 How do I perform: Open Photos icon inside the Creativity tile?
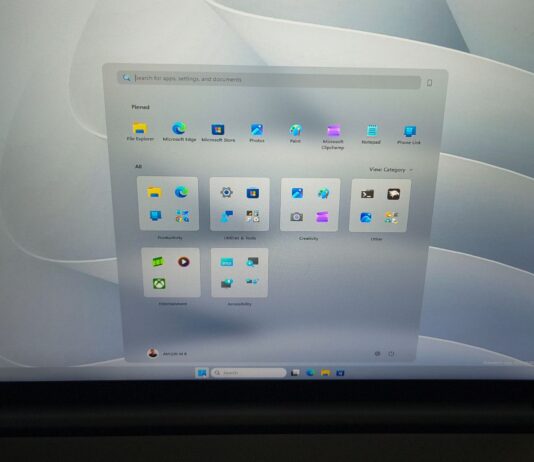[x=297, y=193]
